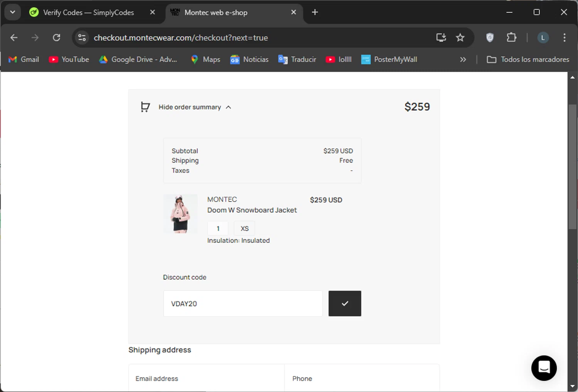Open Google Drive bookmark

pyautogui.click(x=138, y=59)
